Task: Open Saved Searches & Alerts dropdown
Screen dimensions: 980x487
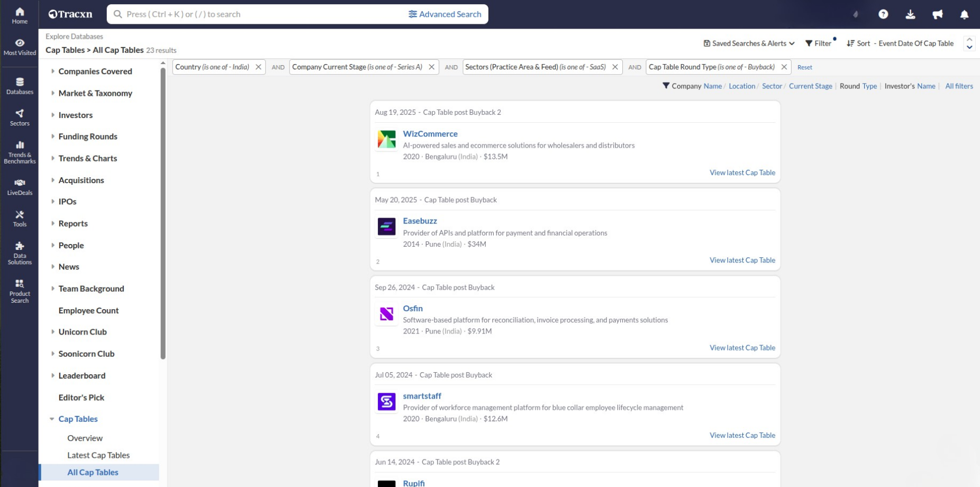Action: pos(749,43)
